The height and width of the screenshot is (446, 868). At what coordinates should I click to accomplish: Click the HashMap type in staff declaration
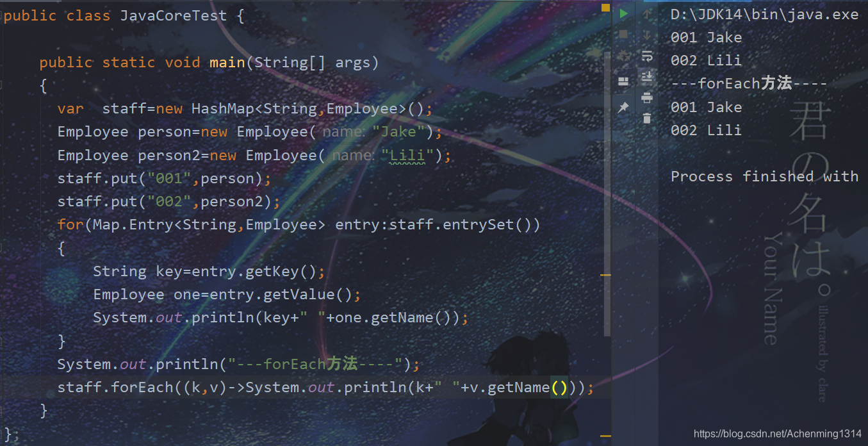click(223, 109)
